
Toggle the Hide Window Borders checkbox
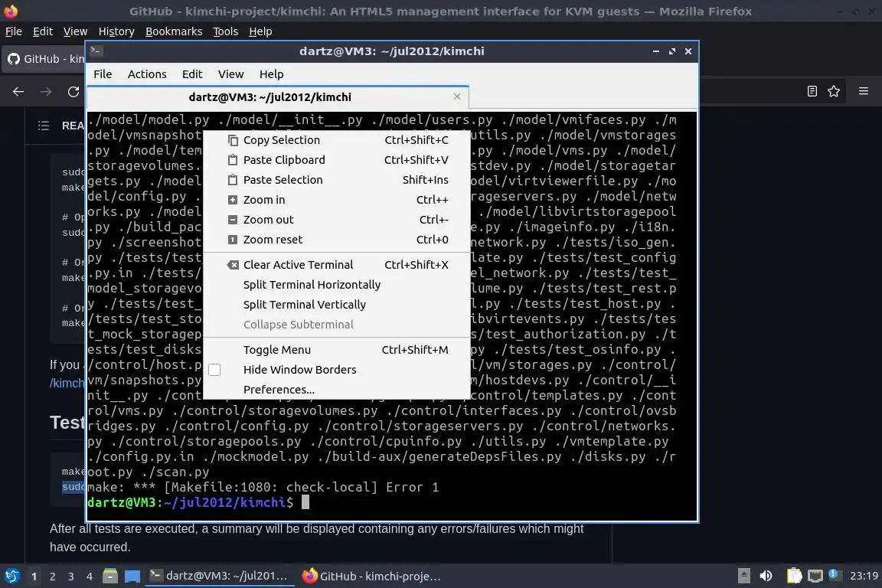click(x=214, y=370)
